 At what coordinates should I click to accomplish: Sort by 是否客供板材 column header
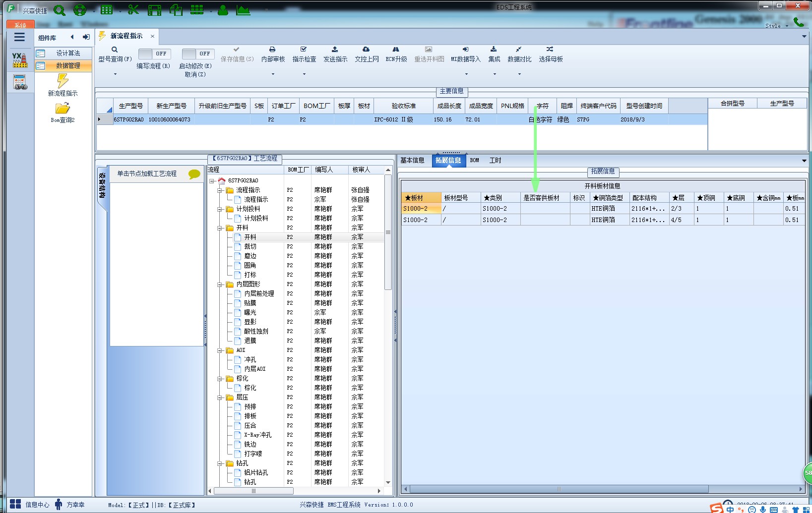[x=545, y=198]
